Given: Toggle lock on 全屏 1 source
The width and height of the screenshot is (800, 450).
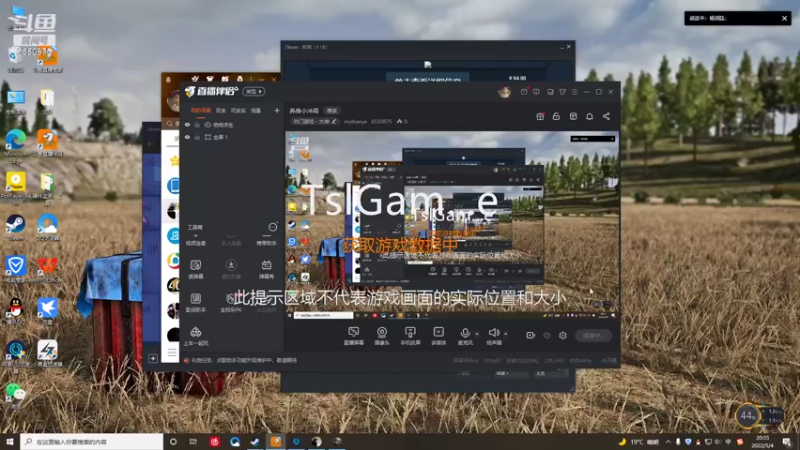Looking at the screenshot, I should 197,137.
